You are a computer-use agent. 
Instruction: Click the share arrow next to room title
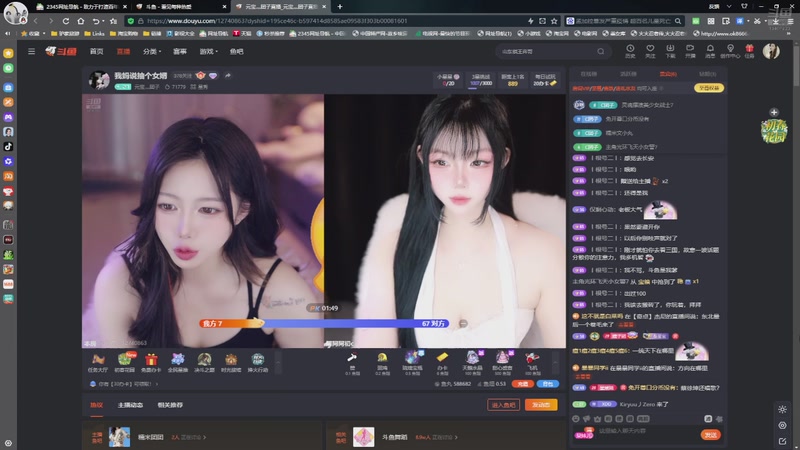pyautogui.click(x=228, y=76)
